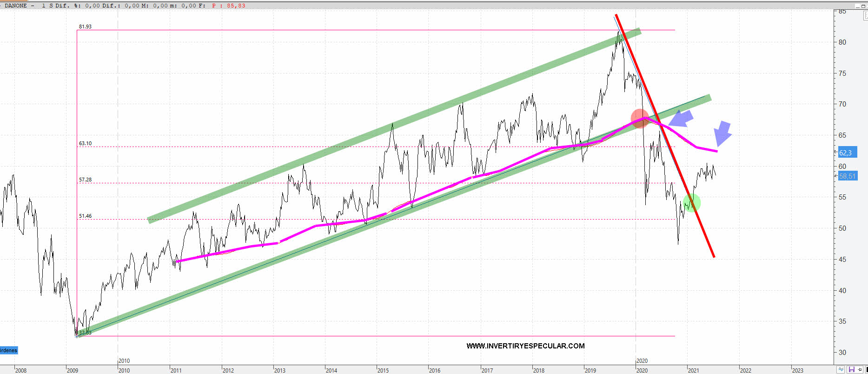Click the 81.93 top level label
Viewport: 868px width, 374px height.
[x=85, y=27]
